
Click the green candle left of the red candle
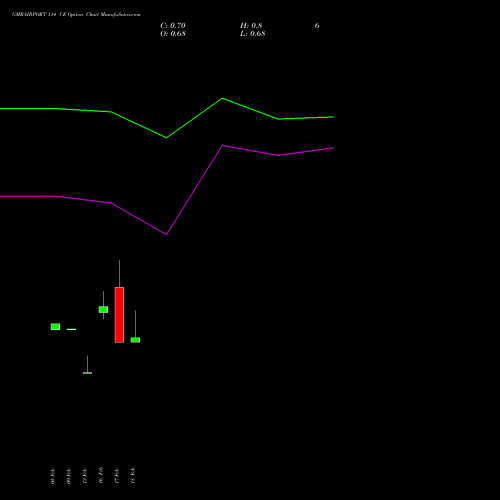click(103, 309)
